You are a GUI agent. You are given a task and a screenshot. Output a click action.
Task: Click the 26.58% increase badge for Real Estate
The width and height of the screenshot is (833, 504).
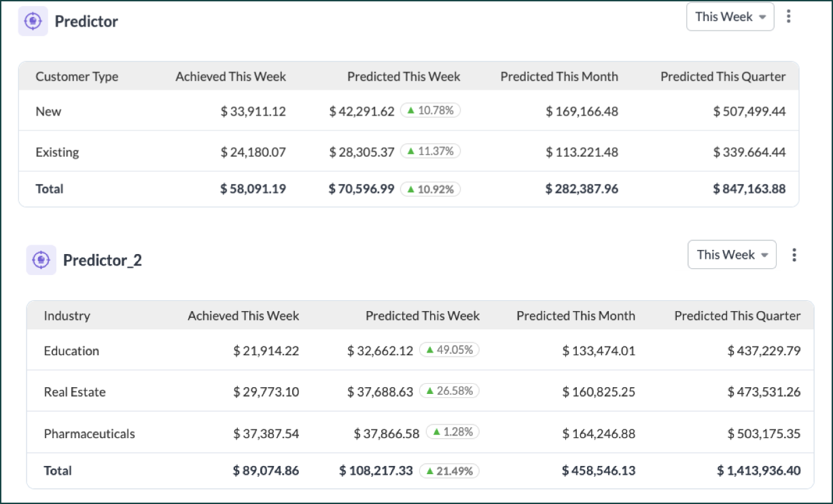pyautogui.click(x=449, y=391)
